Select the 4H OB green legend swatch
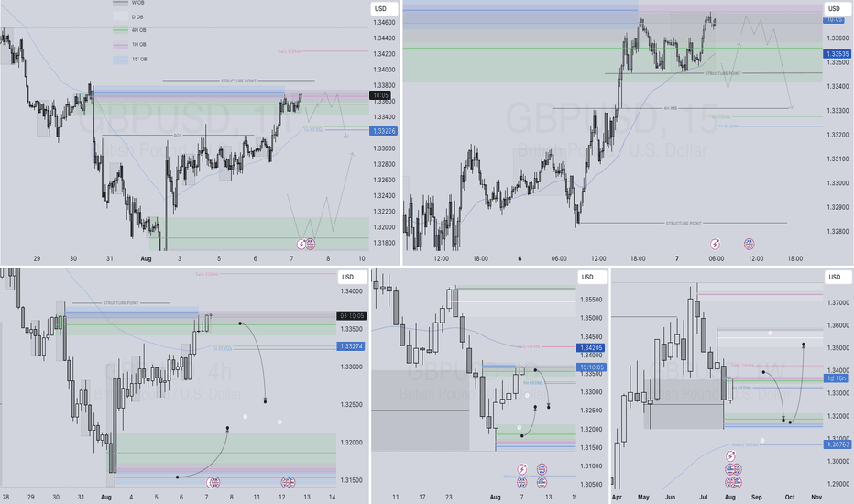Viewport: 854px width, 504px height. 120,30
